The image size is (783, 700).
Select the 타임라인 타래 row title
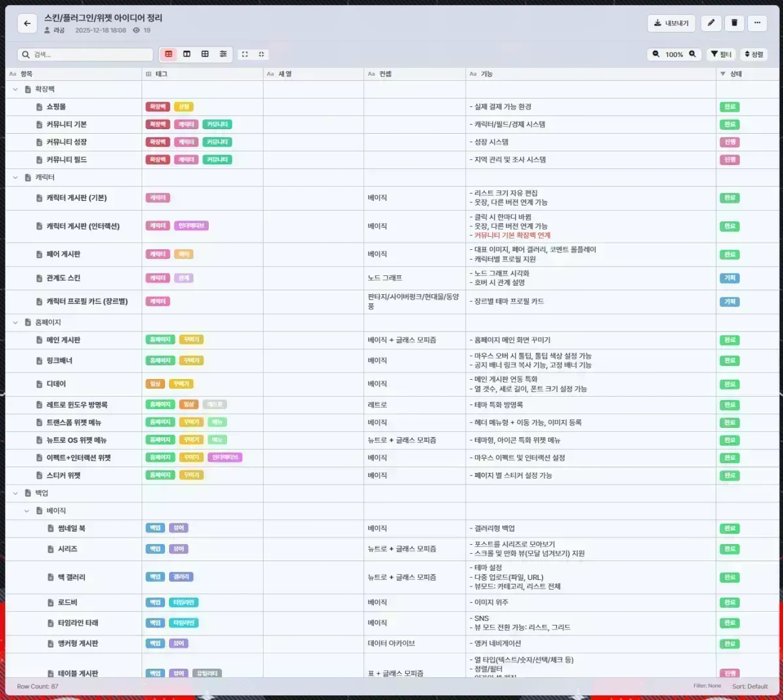[x=78, y=623]
